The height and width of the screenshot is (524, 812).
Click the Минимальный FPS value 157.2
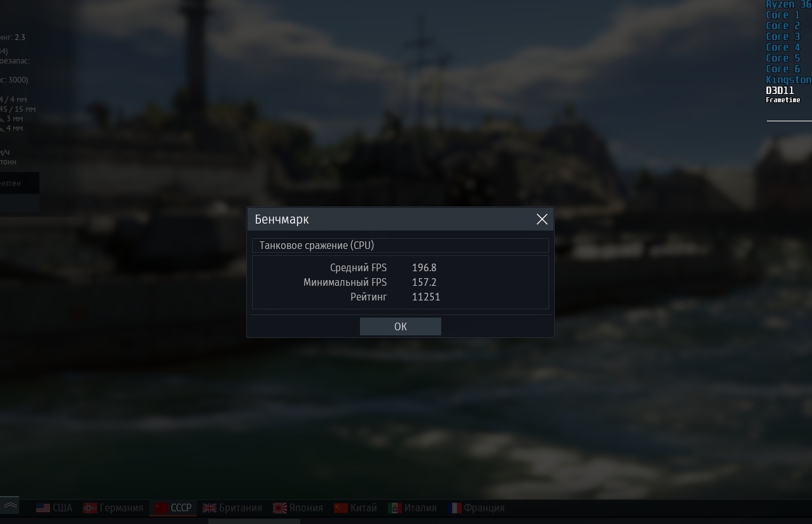point(424,283)
